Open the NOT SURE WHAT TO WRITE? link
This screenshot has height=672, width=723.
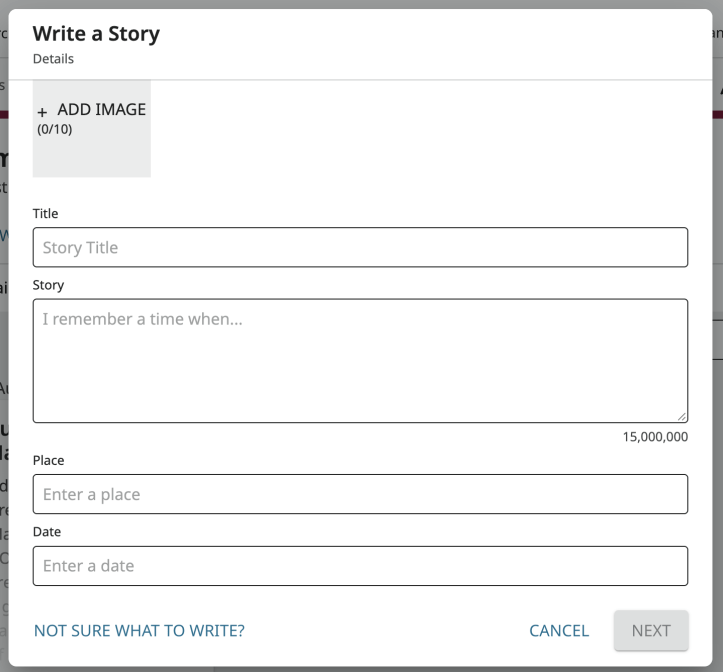point(139,631)
